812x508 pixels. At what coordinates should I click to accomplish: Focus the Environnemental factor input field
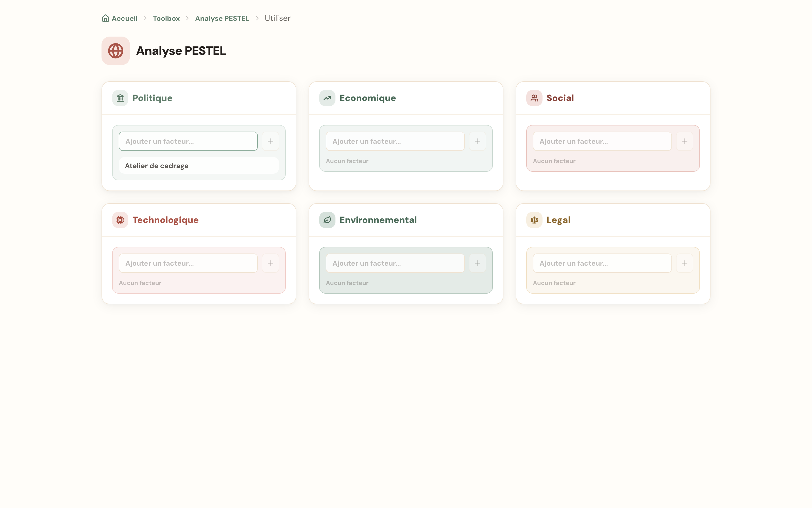tap(395, 263)
